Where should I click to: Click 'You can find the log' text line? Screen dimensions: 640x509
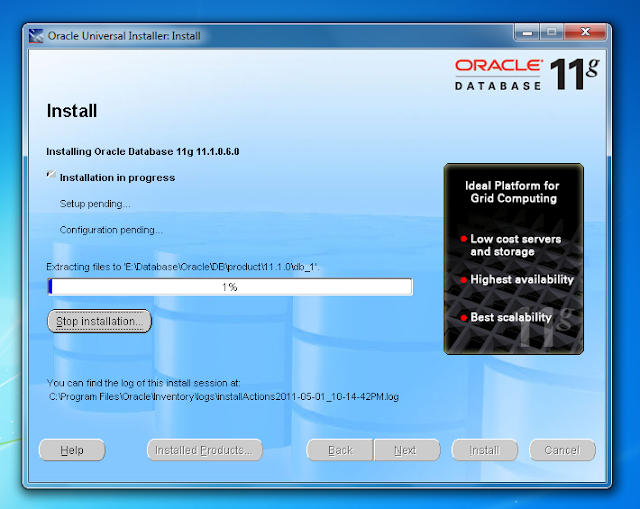click(144, 383)
